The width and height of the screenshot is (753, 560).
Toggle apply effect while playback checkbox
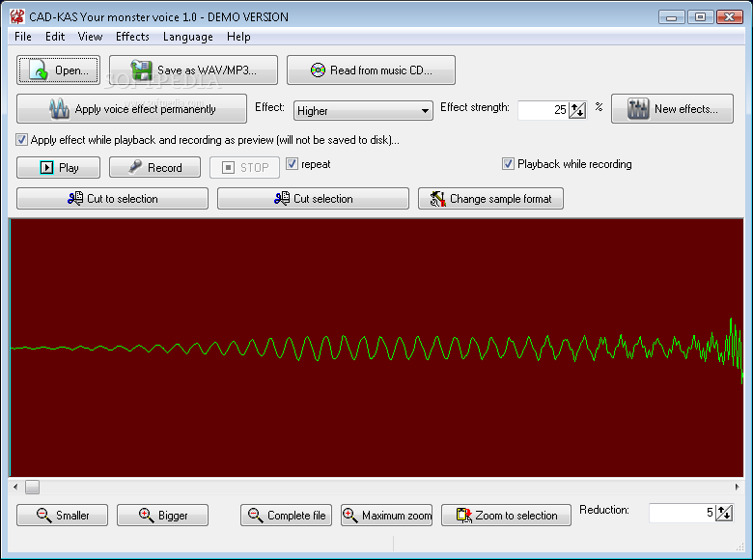tap(21, 140)
